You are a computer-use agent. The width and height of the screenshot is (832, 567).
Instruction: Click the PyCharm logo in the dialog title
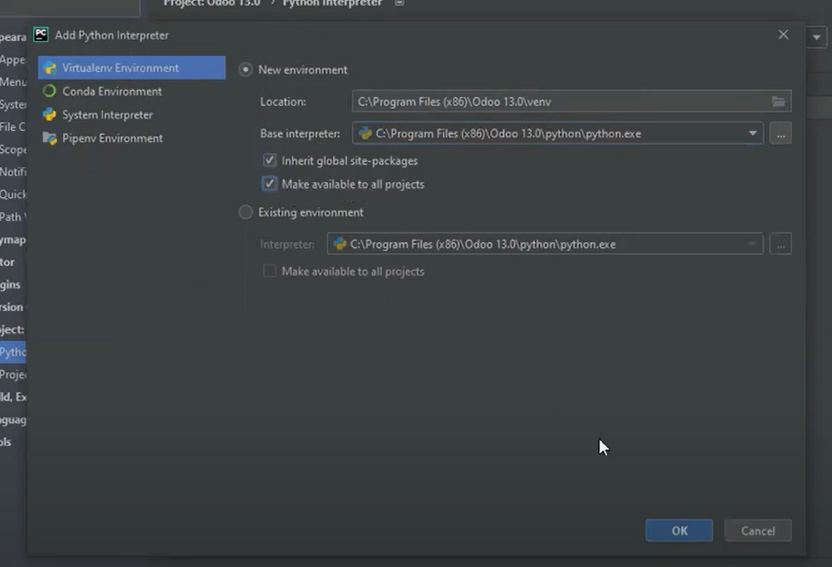[x=41, y=35]
